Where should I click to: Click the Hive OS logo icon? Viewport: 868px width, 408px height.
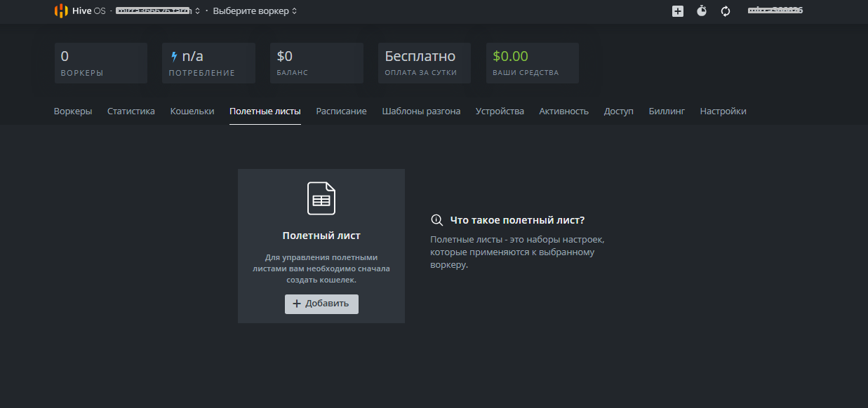click(61, 11)
